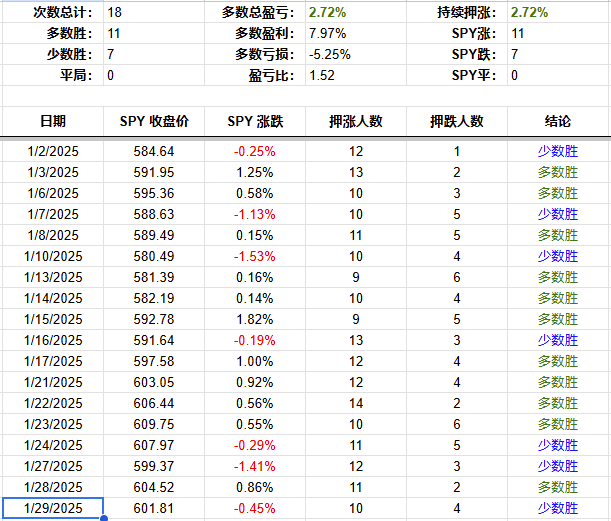This screenshot has height=521, width=611.
Task: Click closing price 606.44
Action: (154, 404)
